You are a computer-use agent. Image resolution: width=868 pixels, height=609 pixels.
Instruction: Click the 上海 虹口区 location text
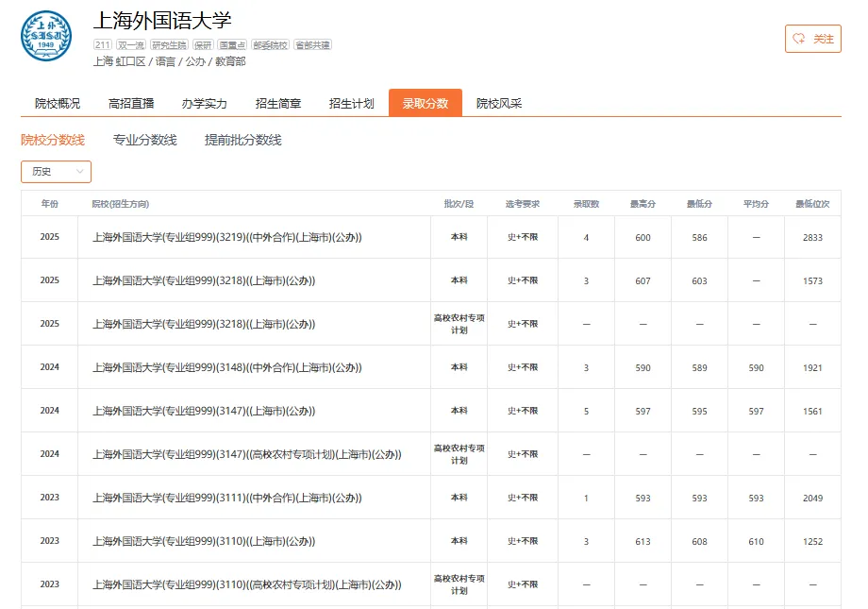pos(119,61)
